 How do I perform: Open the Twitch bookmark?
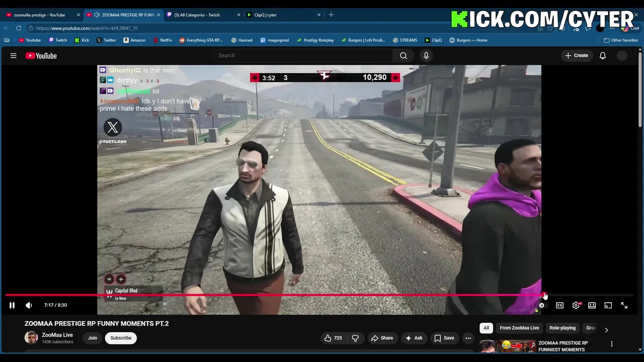[58, 40]
